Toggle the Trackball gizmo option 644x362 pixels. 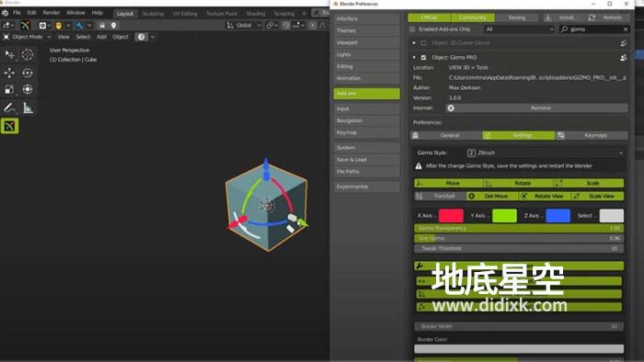(440, 197)
